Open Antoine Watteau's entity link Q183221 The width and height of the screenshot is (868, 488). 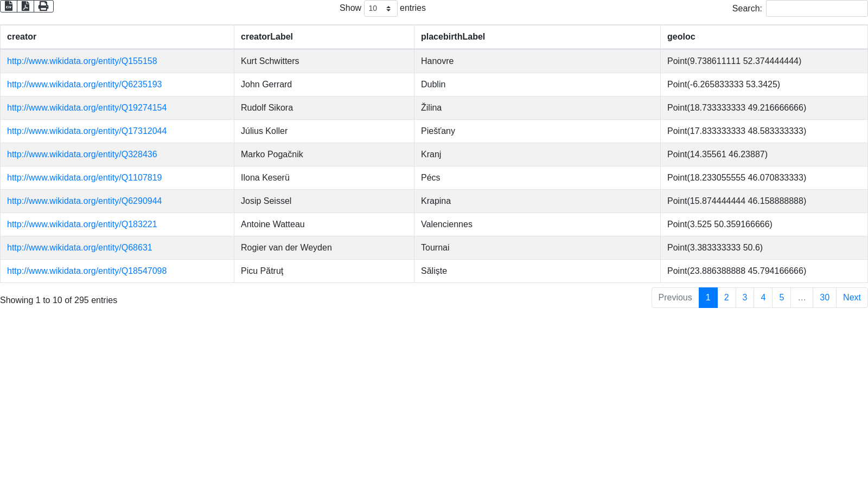click(82, 224)
